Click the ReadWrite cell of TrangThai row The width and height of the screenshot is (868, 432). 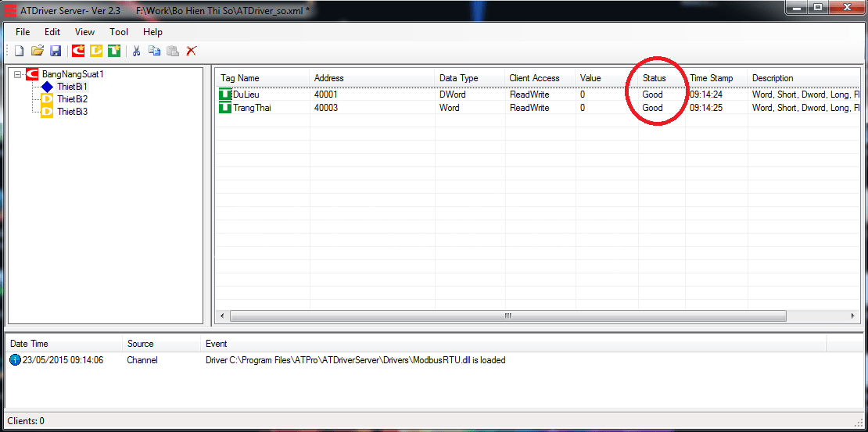[x=529, y=108]
